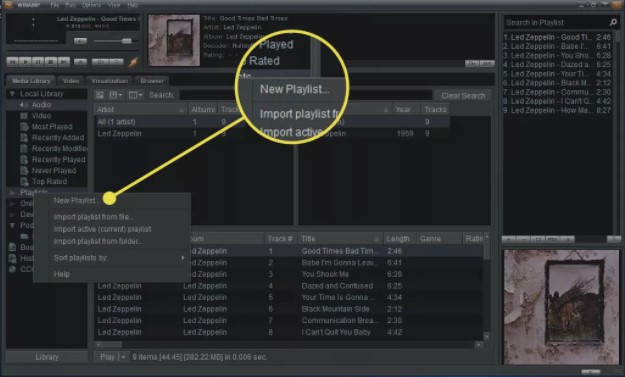625x377 pixels.
Task: Click the Most Played icon
Action: tap(24, 127)
